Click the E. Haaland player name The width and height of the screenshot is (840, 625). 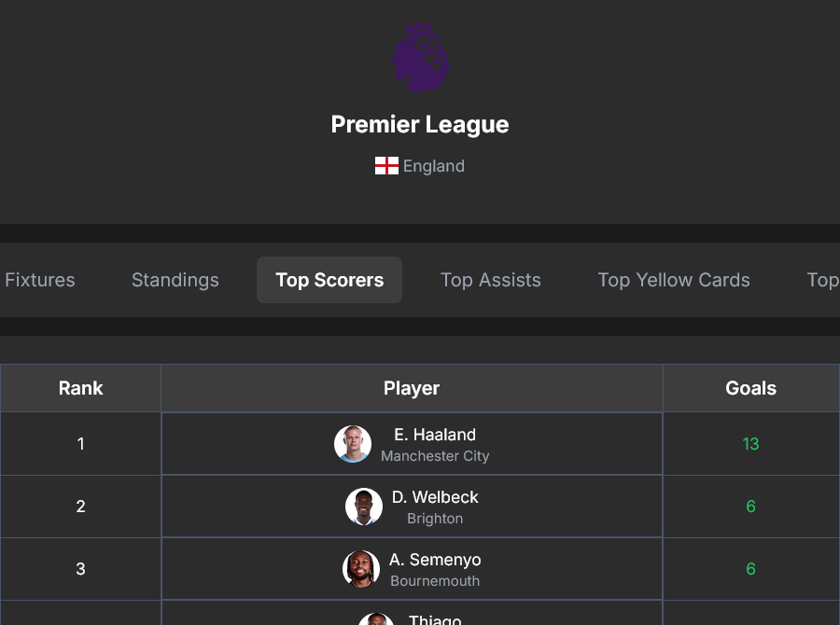click(x=435, y=435)
